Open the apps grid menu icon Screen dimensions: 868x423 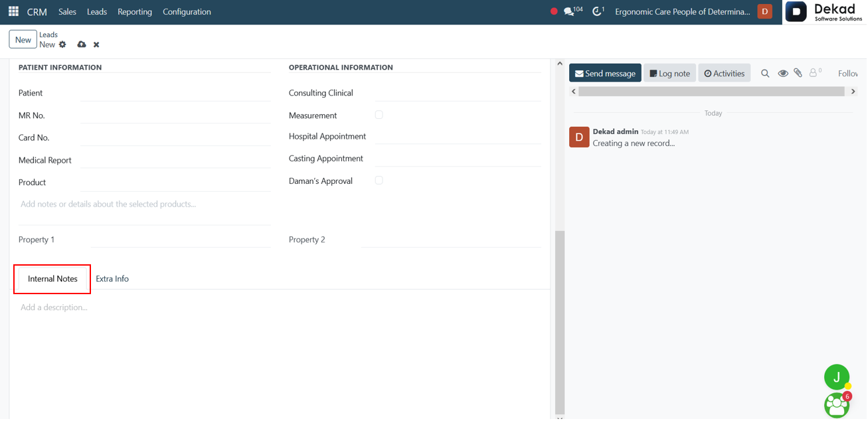[13, 11]
